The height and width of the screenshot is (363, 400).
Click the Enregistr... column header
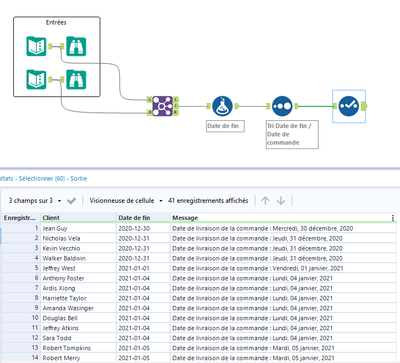[20, 218]
